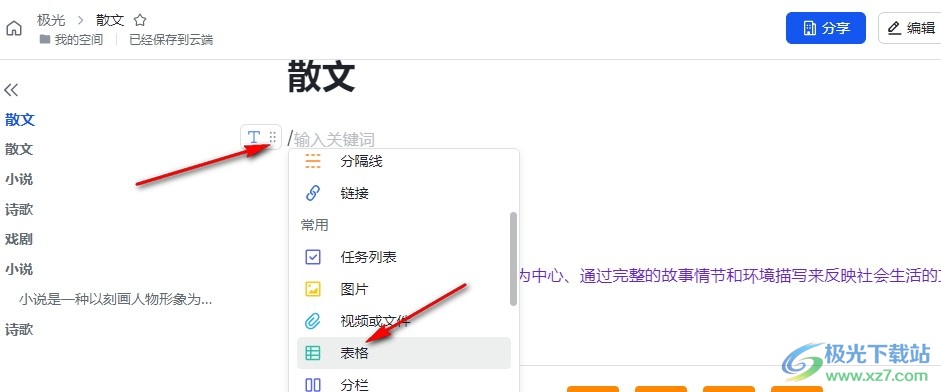Open 我的空间 folder link
This screenshot has height=392, width=941.
(x=79, y=40)
